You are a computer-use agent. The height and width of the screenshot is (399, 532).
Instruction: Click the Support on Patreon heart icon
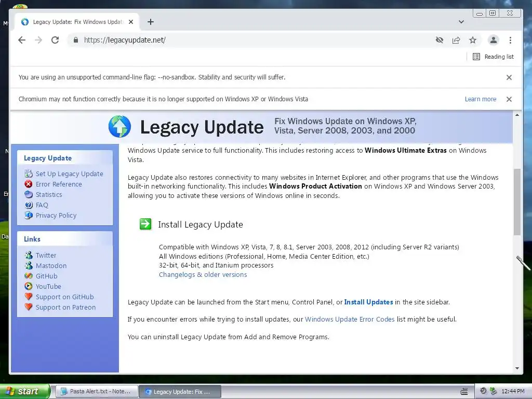click(x=29, y=307)
